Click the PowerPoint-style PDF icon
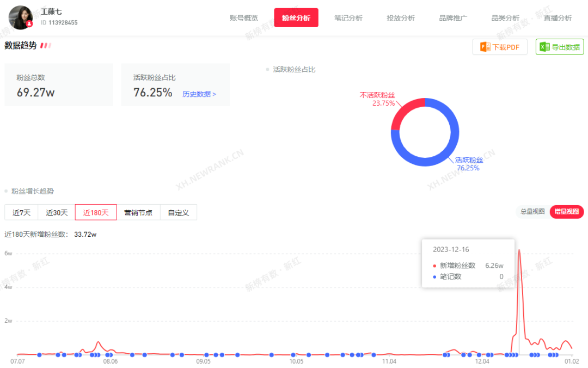The width and height of the screenshot is (588, 368). click(485, 47)
